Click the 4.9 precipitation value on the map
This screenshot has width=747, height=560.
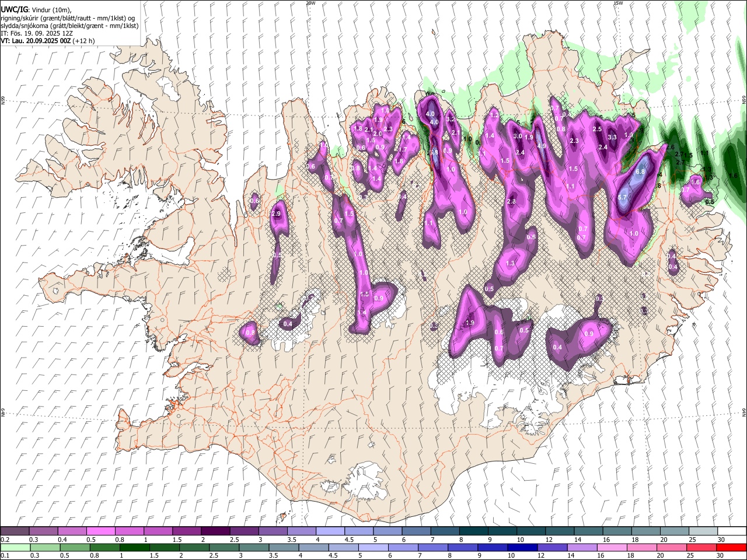(541, 146)
